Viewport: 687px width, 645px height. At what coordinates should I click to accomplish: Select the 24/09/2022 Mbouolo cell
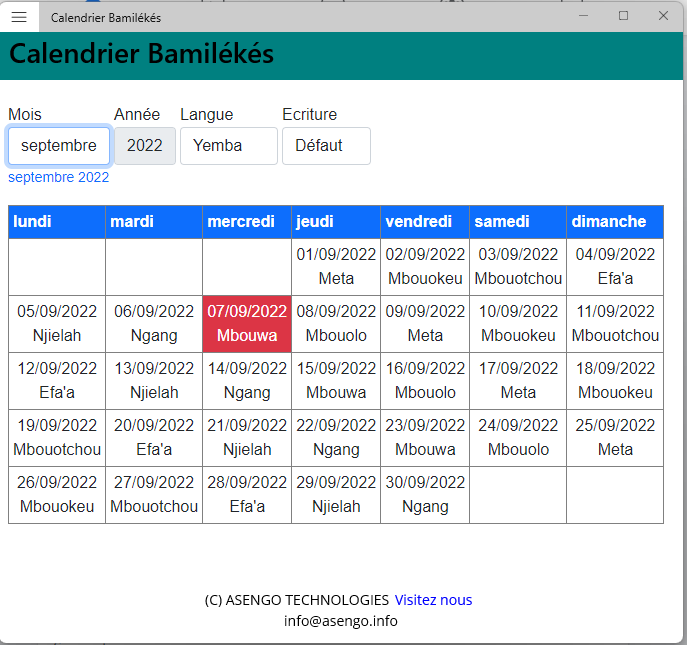pos(518,438)
